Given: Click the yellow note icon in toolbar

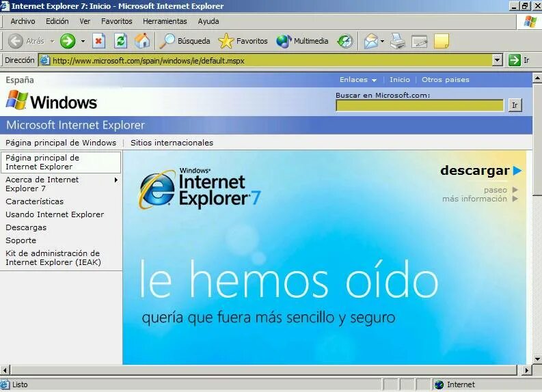Looking at the screenshot, I should [x=442, y=41].
